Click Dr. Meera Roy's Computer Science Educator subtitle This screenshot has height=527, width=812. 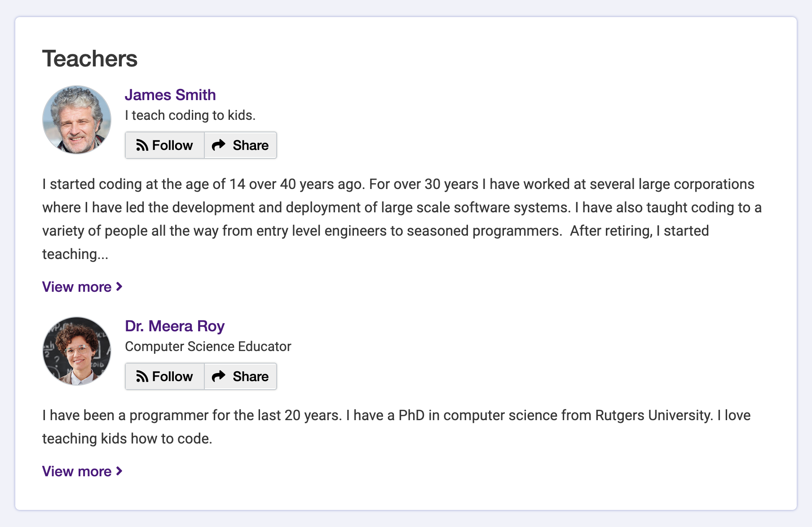(x=208, y=346)
